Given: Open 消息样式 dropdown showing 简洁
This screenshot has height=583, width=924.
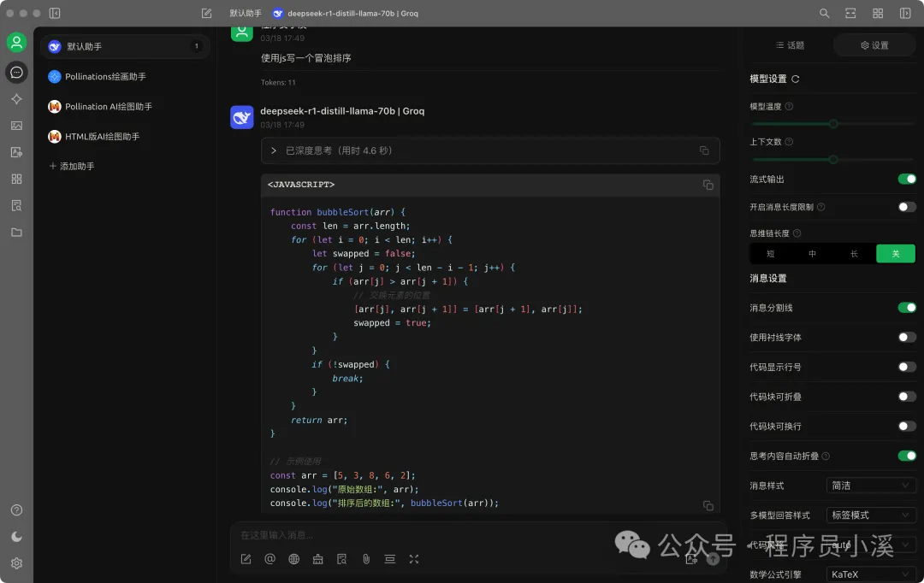Looking at the screenshot, I should click(871, 486).
